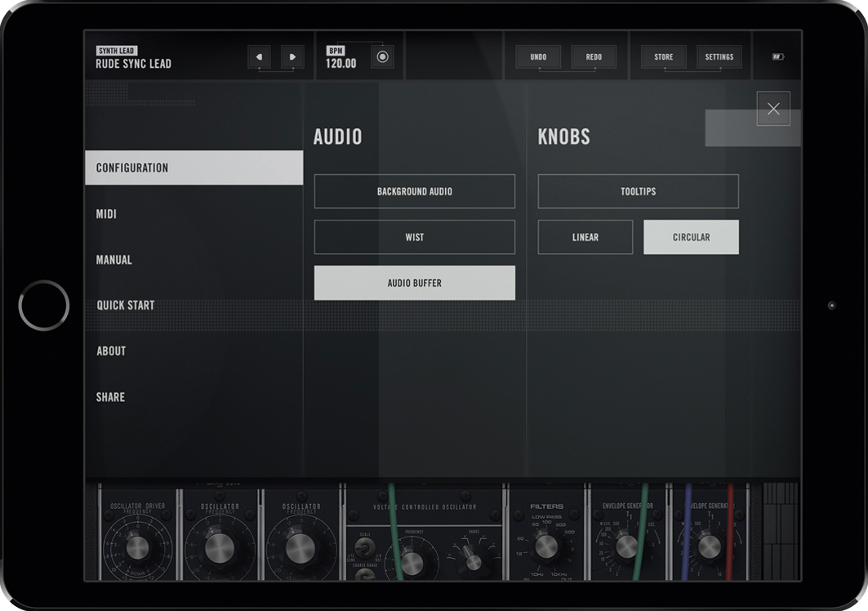Tap the battery indicator icon
Image resolution: width=868 pixels, height=611 pixels.
tap(777, 57)
